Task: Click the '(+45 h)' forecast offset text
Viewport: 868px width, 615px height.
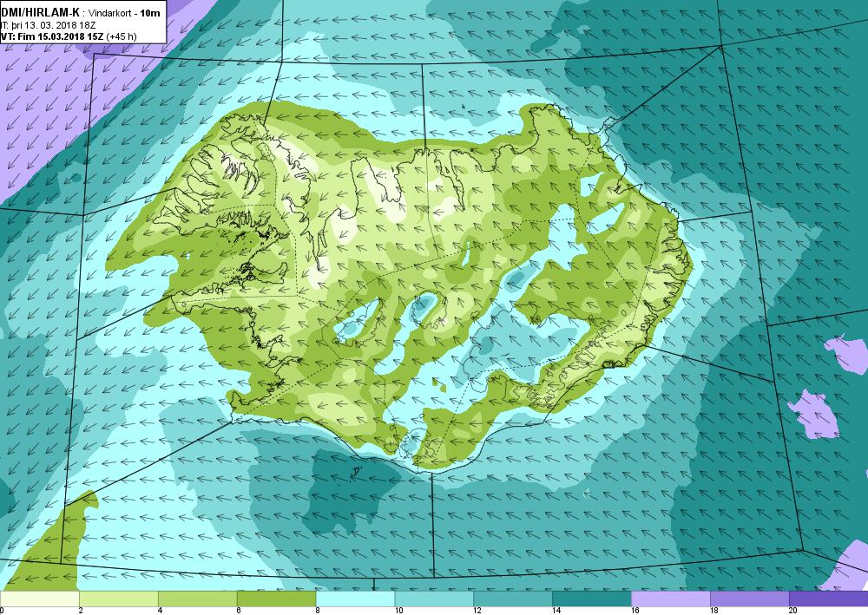Action: [x=122, y=36]
